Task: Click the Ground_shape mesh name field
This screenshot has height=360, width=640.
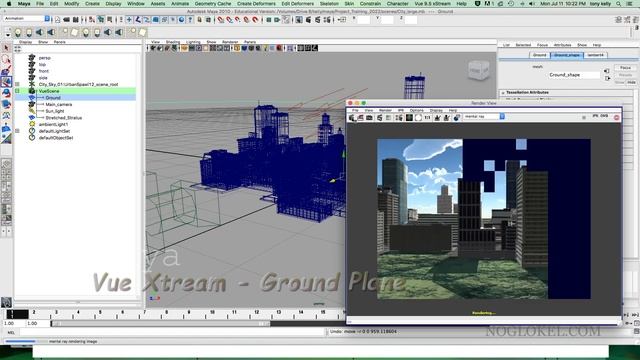Action: (574, 75)
